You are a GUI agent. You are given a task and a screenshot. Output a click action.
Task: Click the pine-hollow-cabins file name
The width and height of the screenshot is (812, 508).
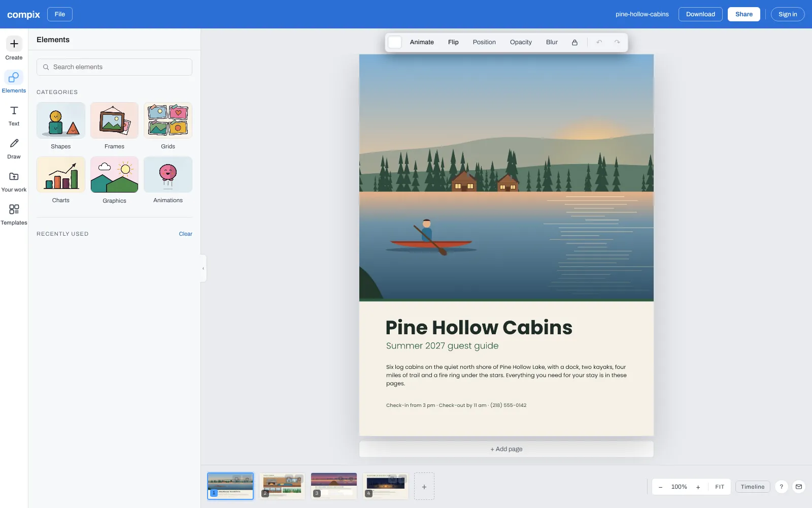point(642,14)
